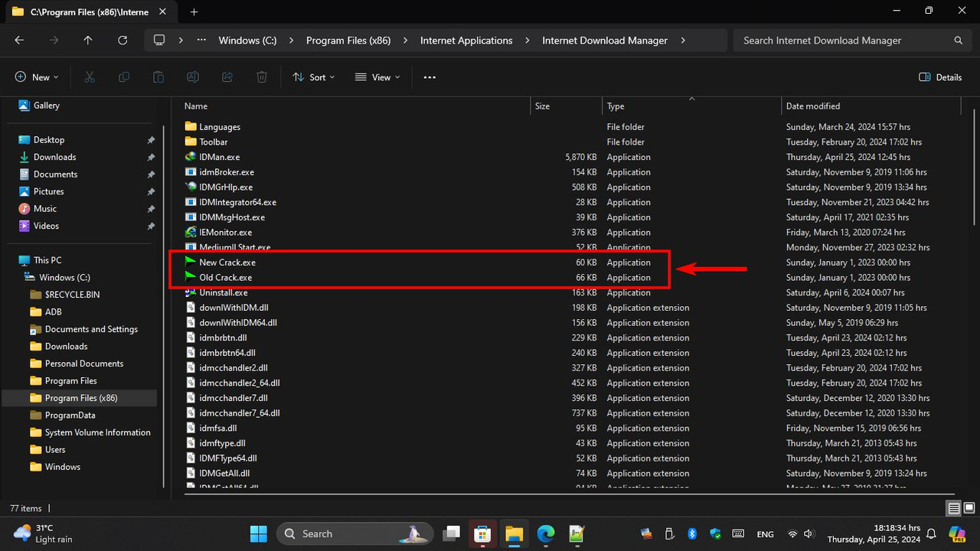The image size is (980, 551).
Task: Open Windows Start menu
Action: (259, 533)
